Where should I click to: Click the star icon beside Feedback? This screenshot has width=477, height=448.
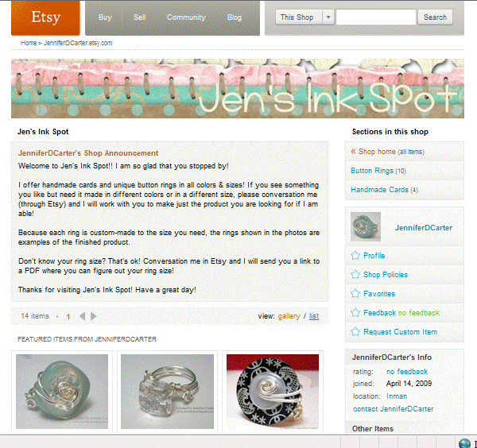pyautogui.click(x=355, y=312)
